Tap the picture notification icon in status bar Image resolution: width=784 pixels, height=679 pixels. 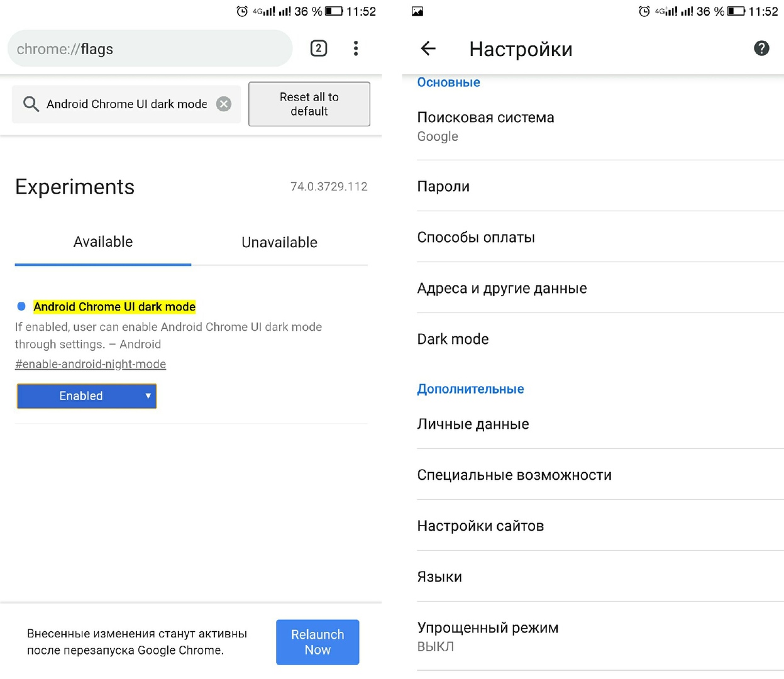click(x=417, y=11)
